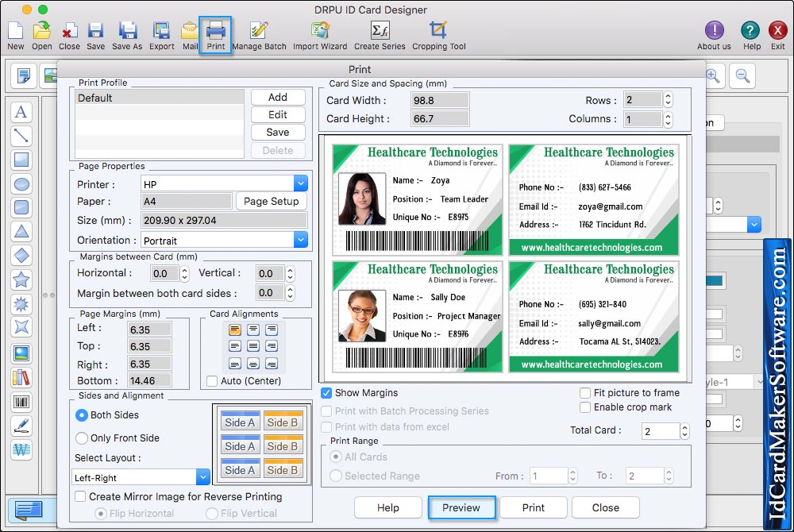794x532 pixels.
Task: Choose Only Front Side option
Action: [x=82, y=438]
